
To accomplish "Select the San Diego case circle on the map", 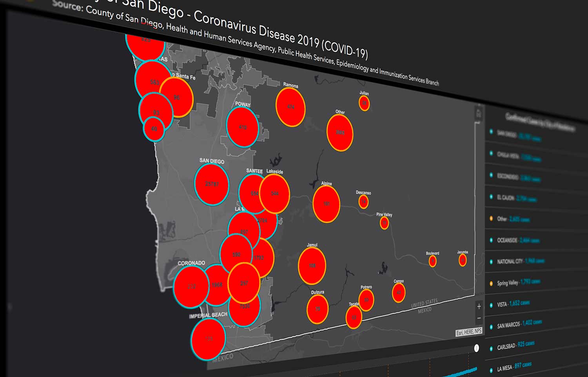I will pyautogui.click(x=212, y=184).
